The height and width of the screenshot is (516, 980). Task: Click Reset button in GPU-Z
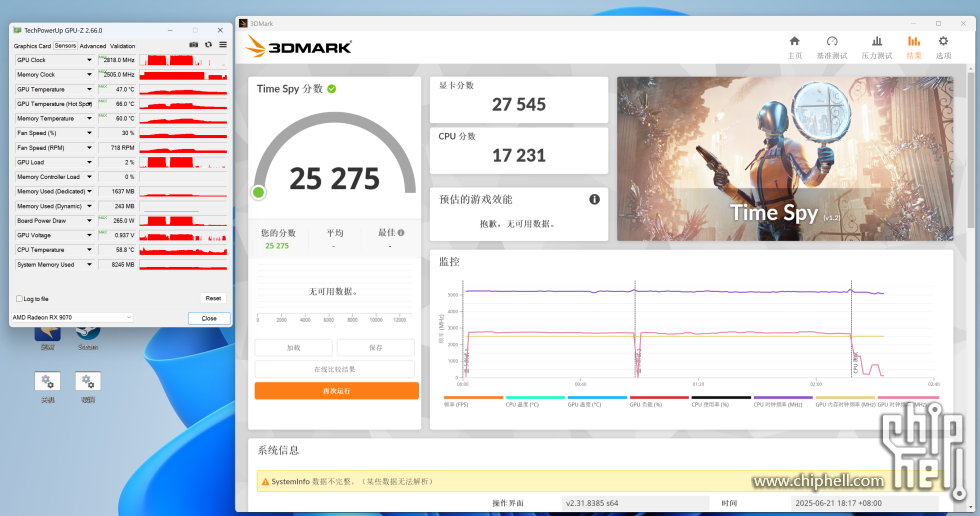click(213, 299)
